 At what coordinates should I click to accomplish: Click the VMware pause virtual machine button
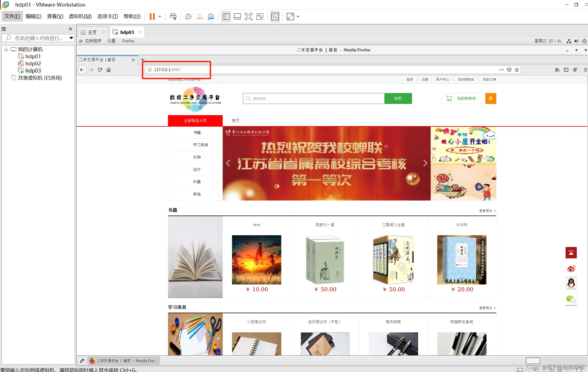pos(152,17)
